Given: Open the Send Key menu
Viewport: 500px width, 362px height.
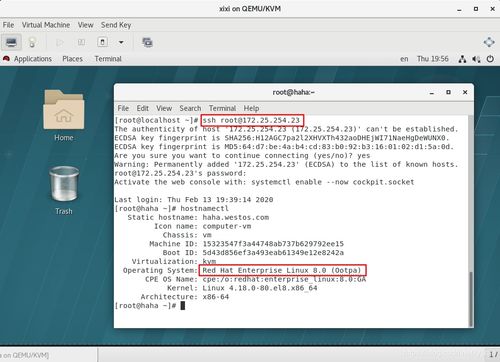Looking at the screenshot, I should pyautogui.click(x=116, y=25).
